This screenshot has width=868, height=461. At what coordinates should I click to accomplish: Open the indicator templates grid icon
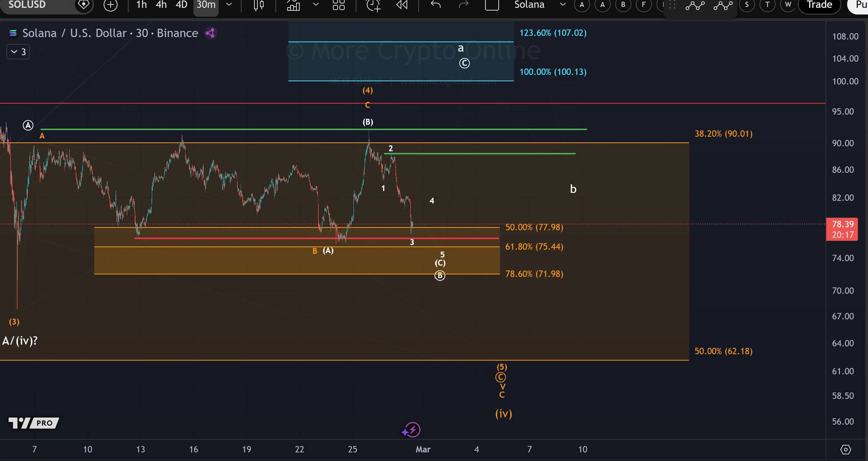338,5
